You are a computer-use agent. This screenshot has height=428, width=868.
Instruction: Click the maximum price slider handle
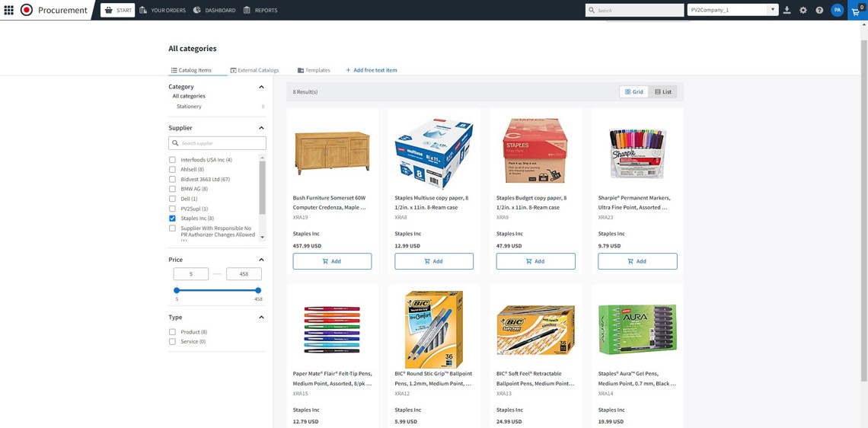(x=258, y=290)
